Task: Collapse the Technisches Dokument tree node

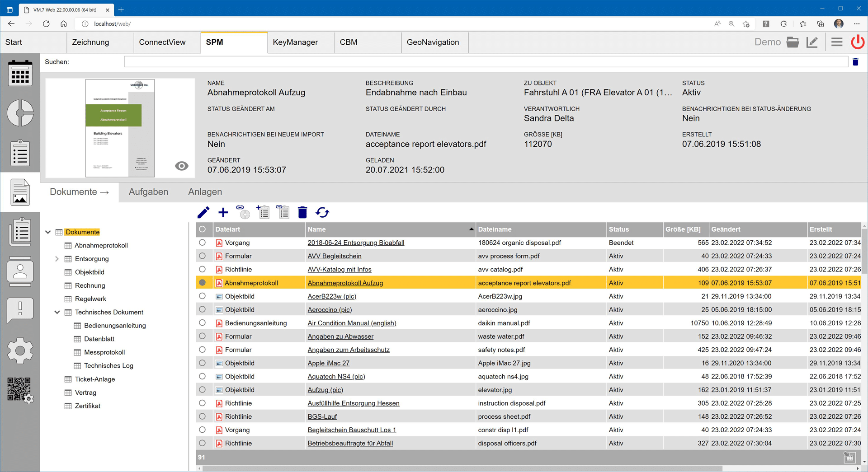Action: click(x=57, y=312)
